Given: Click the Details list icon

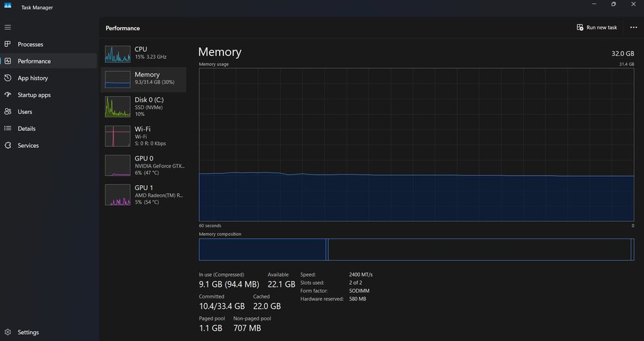Looking at the screenshot, I should (x=7, y=128).
